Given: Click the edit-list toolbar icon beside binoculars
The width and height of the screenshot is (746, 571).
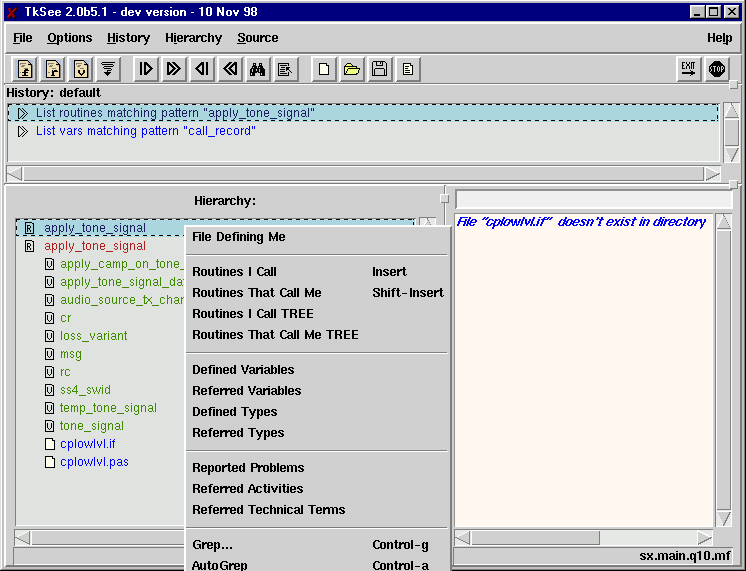Looking at the screenshot, I should coord(285,69).
